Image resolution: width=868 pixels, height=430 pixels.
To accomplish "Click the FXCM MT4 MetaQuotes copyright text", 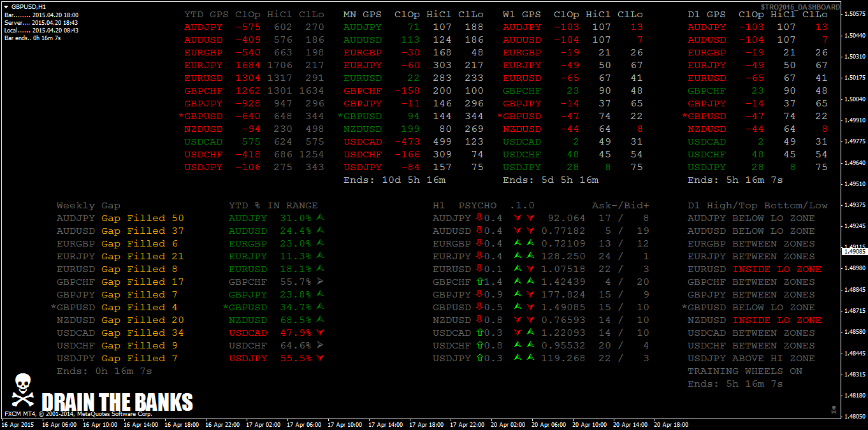I will click(x=78, y=414).
